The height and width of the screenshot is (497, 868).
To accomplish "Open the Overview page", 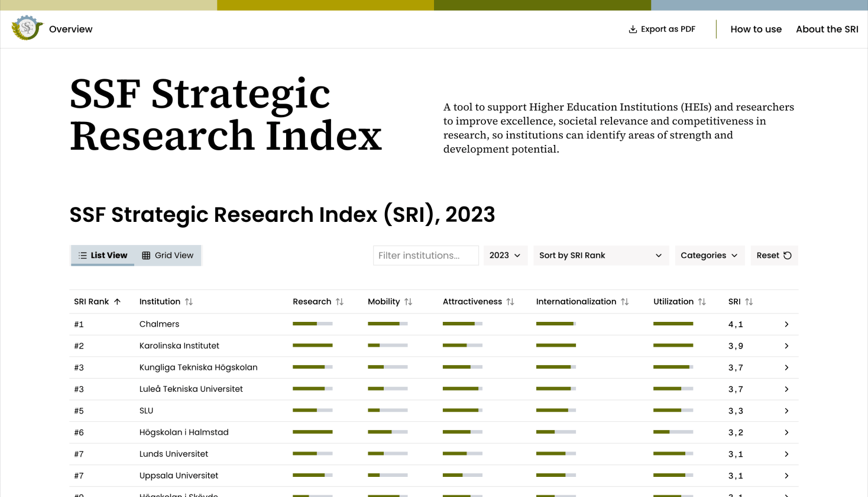I will coord(71,29).
